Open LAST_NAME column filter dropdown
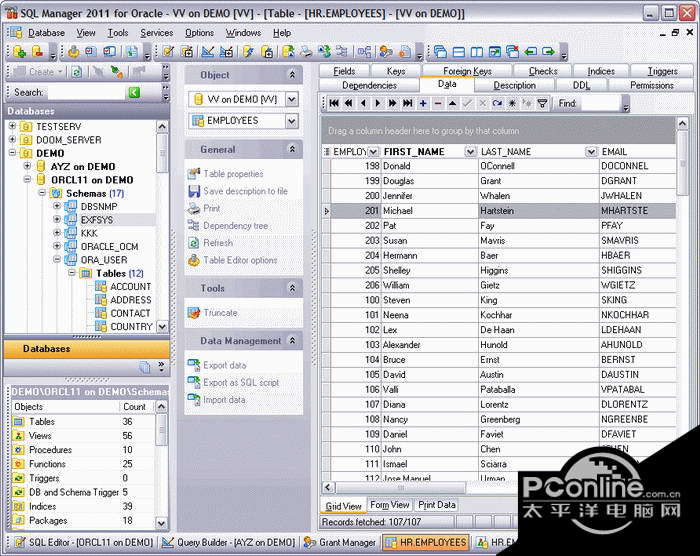This screenshot has width=700, height=556. [x=591, y=152]
